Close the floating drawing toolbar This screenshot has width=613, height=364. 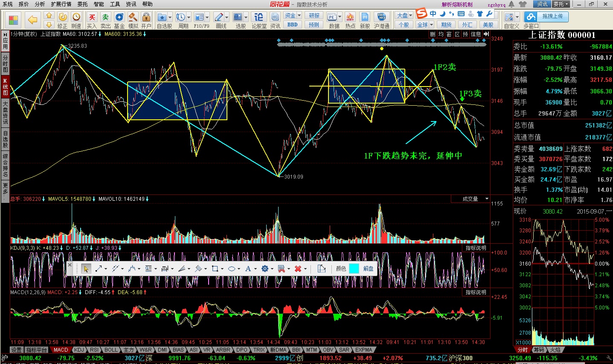tap(70, 265)
